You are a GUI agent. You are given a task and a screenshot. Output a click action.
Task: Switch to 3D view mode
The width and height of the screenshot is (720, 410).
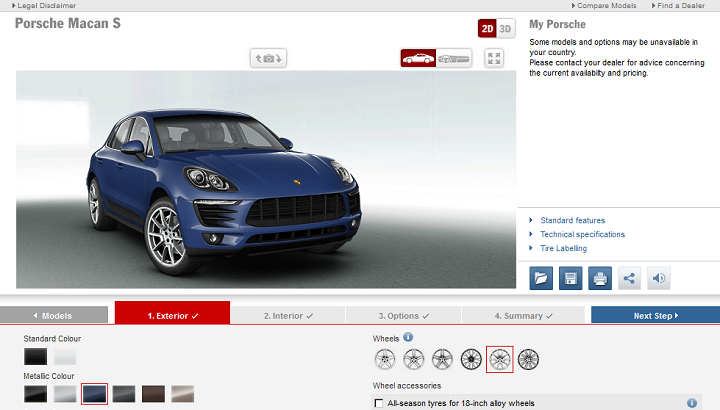click(506, 29)
